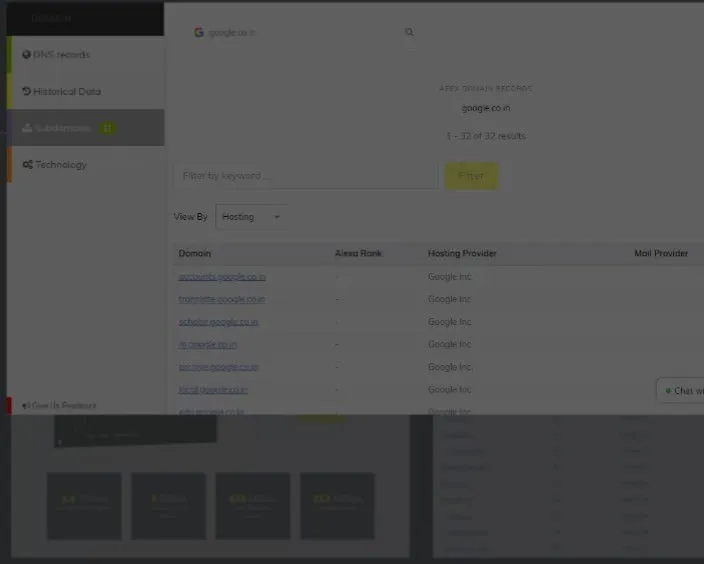This screenshot has height=564, width=704.
Task: Click the logo in the black header
Action: click(x=51, y=18)
